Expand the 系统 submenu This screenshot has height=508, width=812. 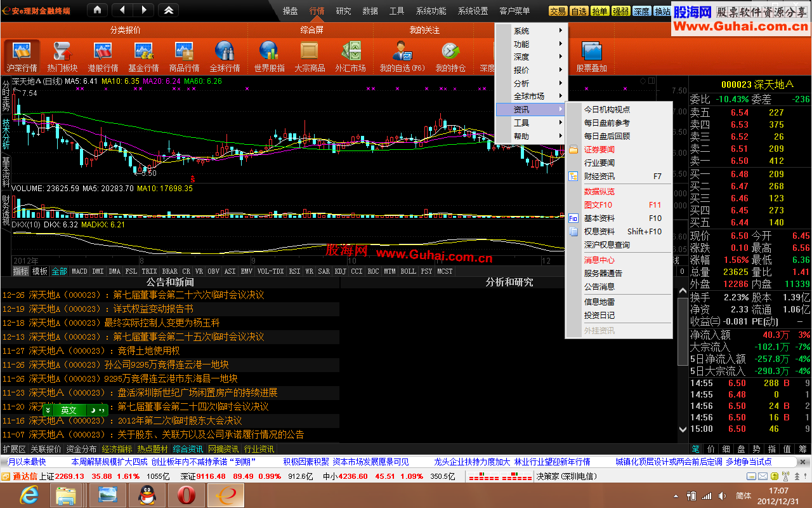point(532,31)
